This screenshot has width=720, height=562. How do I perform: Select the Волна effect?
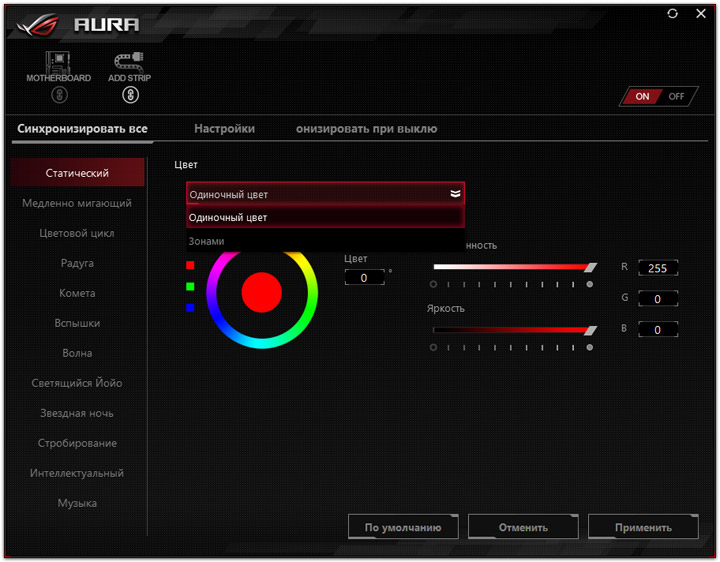77,353
